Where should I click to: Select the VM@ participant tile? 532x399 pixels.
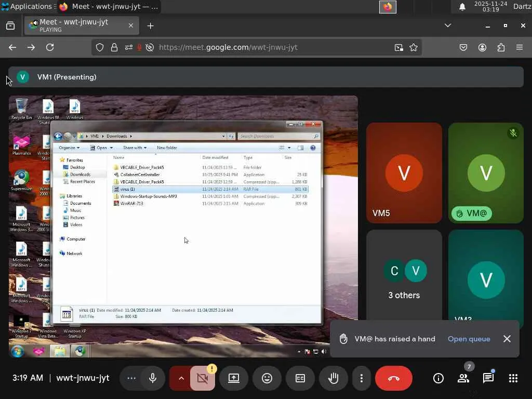click(x=486, y=172)
